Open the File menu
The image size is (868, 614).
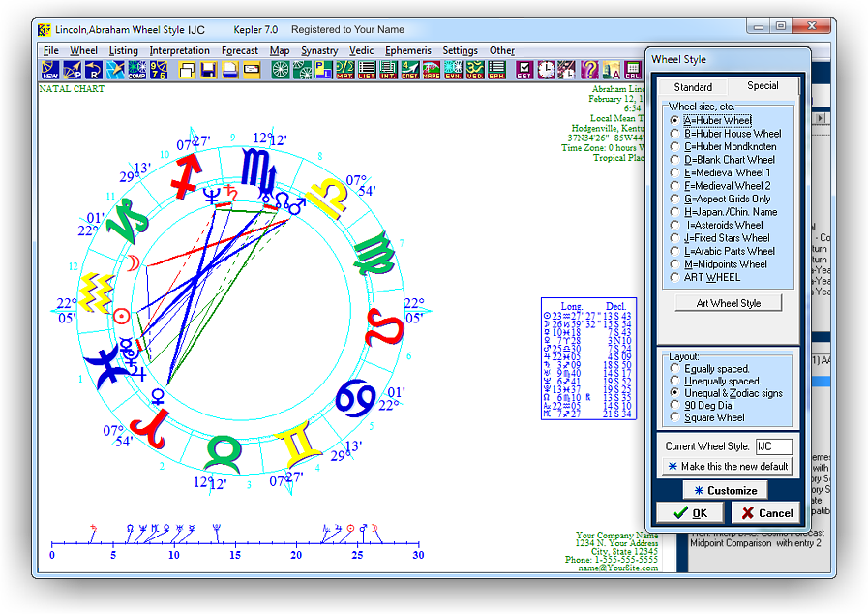[x=51, y=50]
